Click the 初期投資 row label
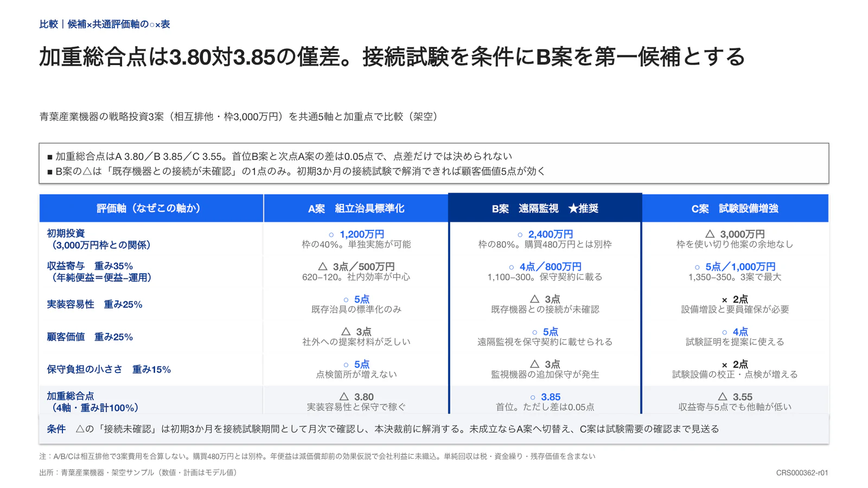868x488 pixels. tap(99, 239)
